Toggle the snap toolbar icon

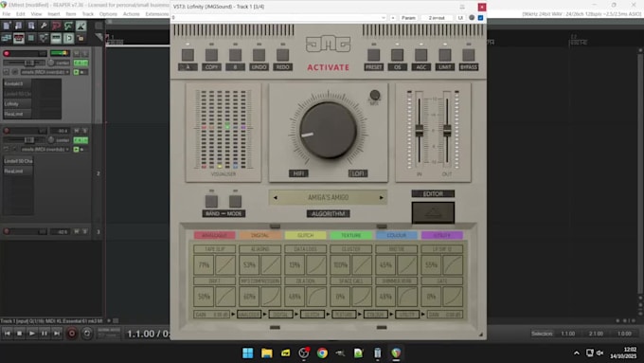point(68,38)
